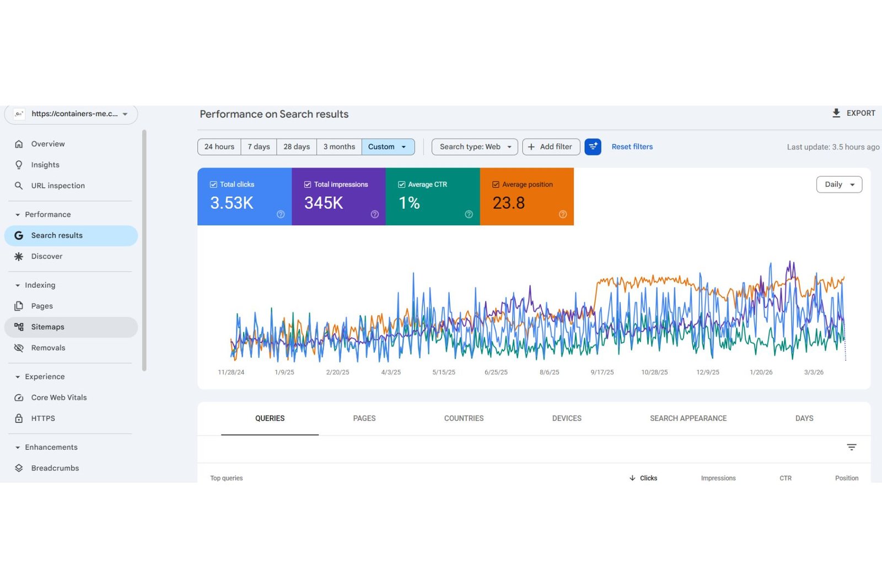Click the Removals hidden-eye icon

tap(19, 348)
